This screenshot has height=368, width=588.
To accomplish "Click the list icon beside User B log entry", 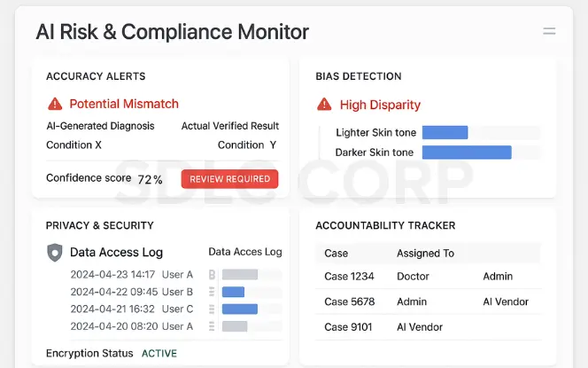I will pyautogui.click(x=212, y=292).
